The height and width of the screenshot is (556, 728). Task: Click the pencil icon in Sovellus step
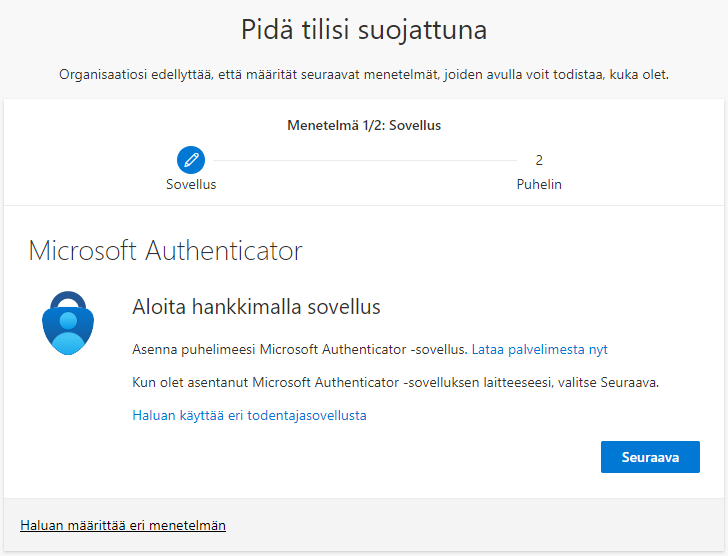tap(191, 159)
